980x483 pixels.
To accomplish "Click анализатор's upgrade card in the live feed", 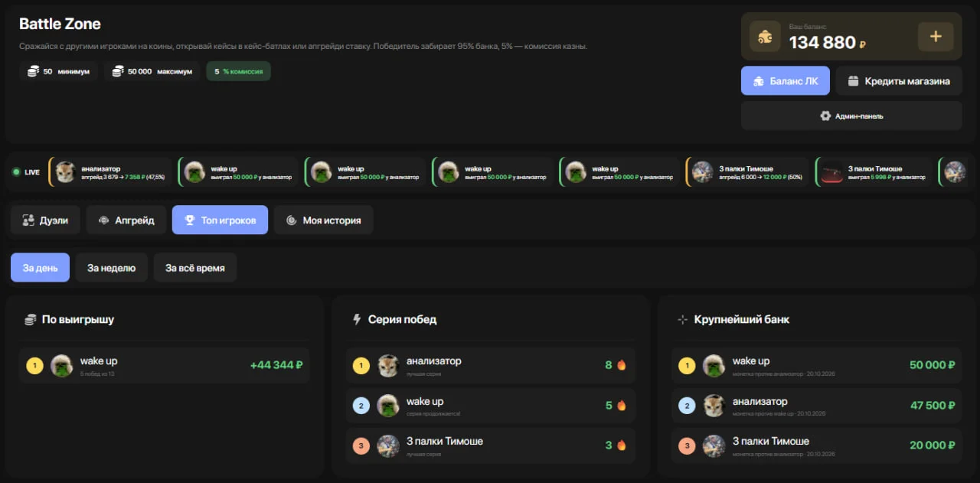I will 111,172.
